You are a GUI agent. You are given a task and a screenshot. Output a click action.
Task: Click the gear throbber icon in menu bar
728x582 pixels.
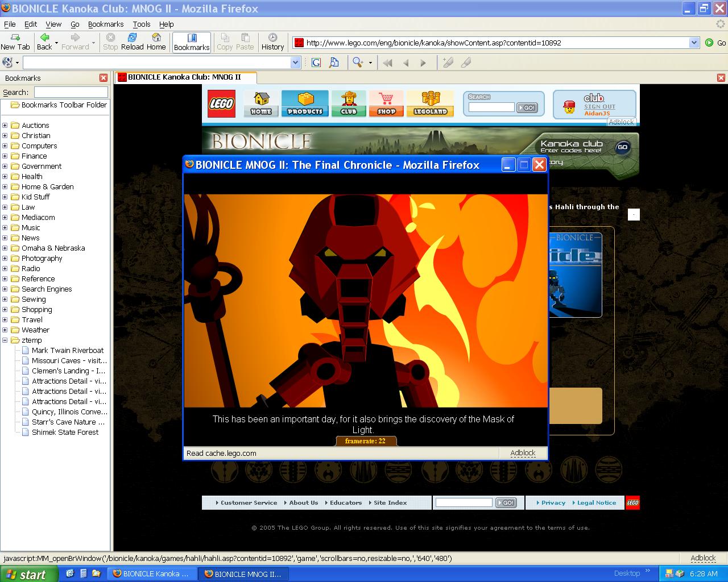point(721,24)
